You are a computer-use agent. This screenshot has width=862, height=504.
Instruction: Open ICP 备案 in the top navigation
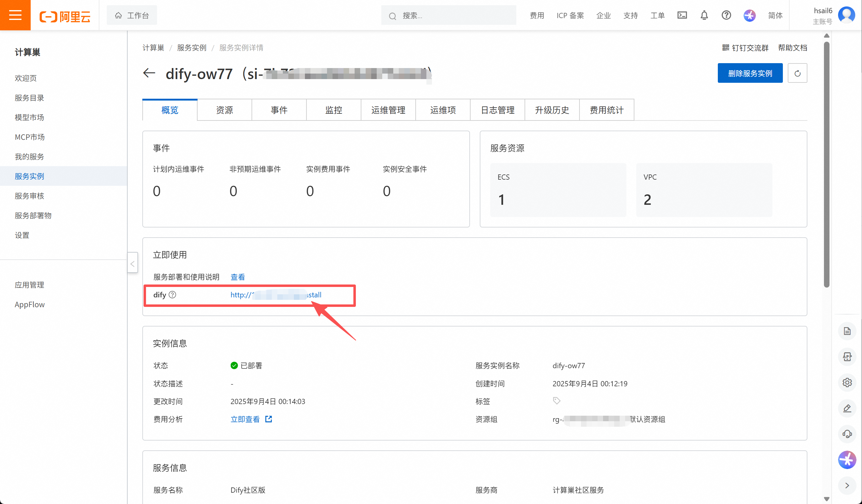tap(570, 15)
